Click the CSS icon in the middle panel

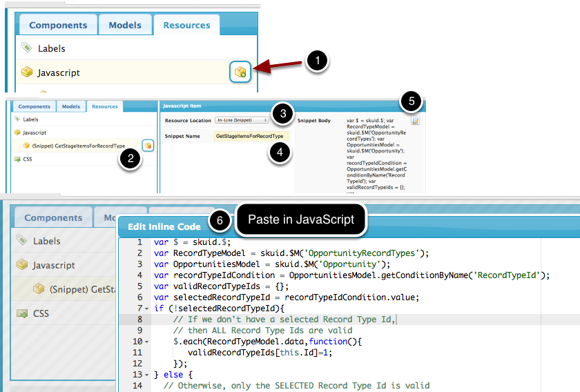pos(17,159)
